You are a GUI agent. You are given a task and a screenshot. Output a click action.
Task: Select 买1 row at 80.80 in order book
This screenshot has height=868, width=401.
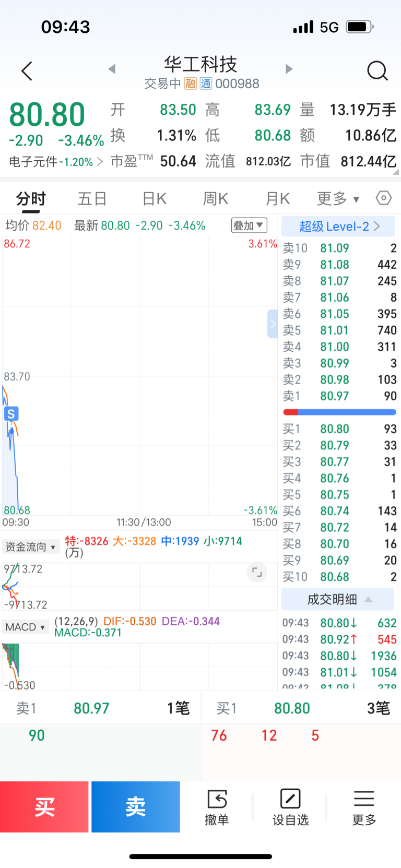pyautogui.click(x=339, y=429)
